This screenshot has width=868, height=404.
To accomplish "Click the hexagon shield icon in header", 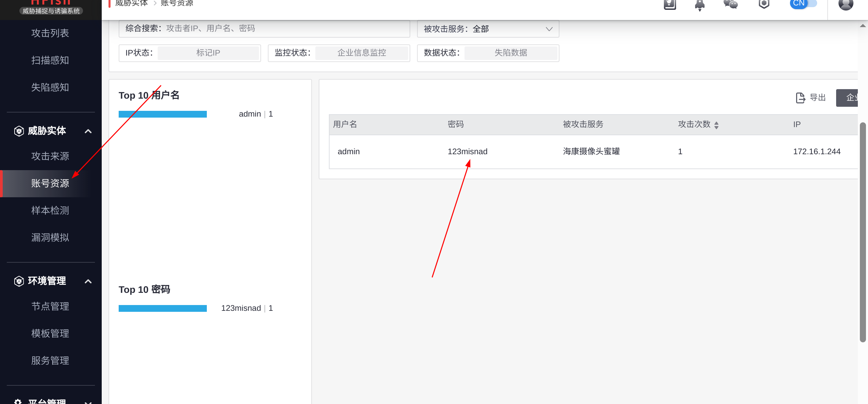I will point(764,4).
